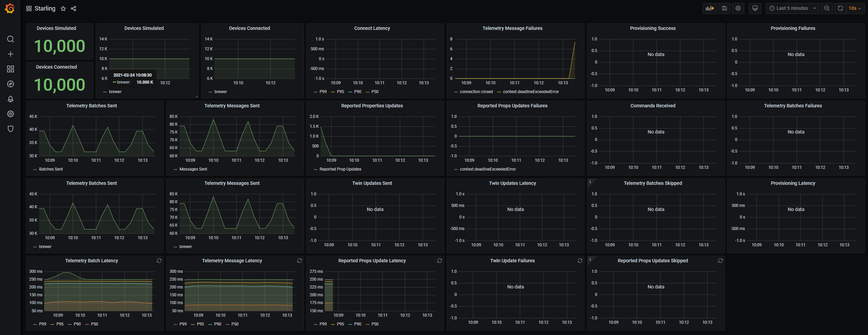Open Twin Updates Latency panel title menu
Screen dimensions: 868x335
click(x=512, y=183)
